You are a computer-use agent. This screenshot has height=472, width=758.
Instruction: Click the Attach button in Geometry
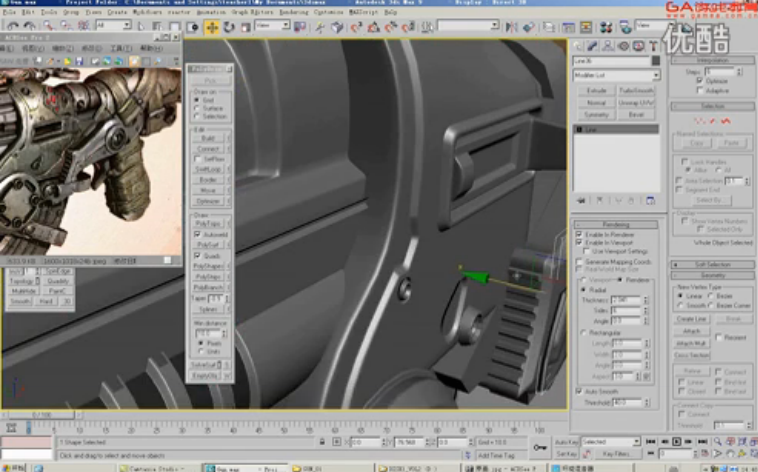point(691,331)
